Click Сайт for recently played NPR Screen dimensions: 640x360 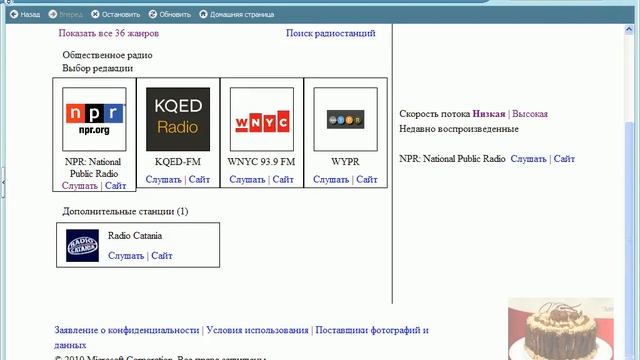point(564,159)
